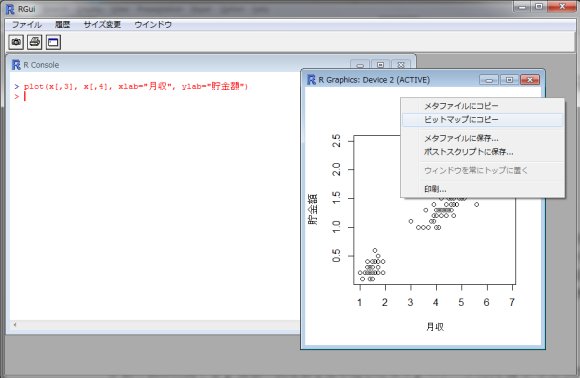This screenshot has height=378, width=580.
Task: Click the R Console horizontal scrollbar left arrow
Action: click(x=15, y=325)
